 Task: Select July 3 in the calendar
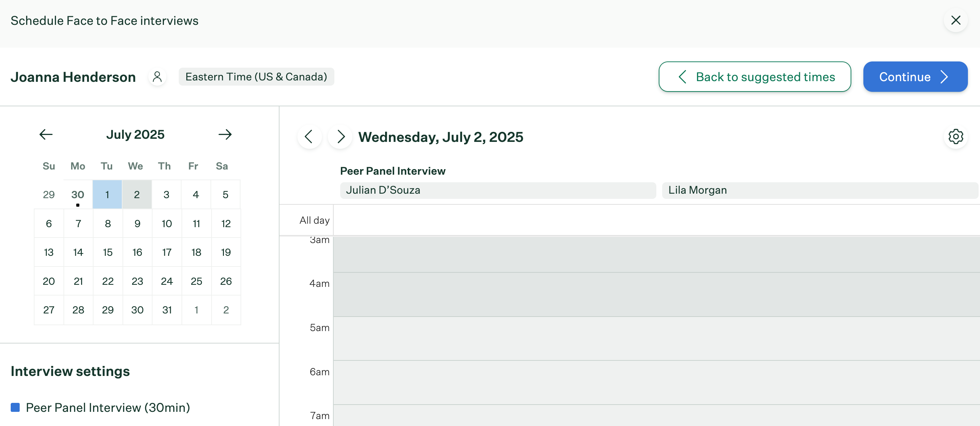click(166, 195)
